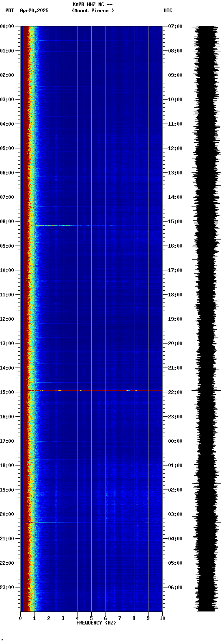224x644 pixels.
Task: Click the '10' frequency axis tick label
Action: pyautogui.click(x=162, y=618)
